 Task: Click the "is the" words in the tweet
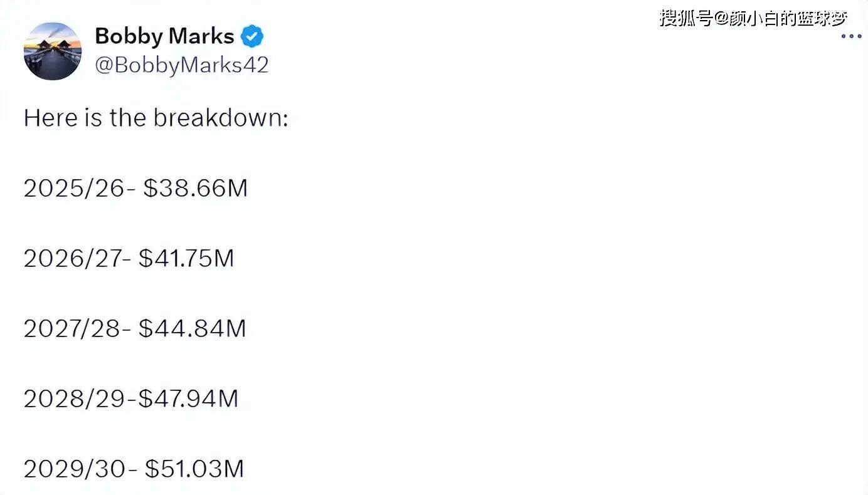[115, 118]
